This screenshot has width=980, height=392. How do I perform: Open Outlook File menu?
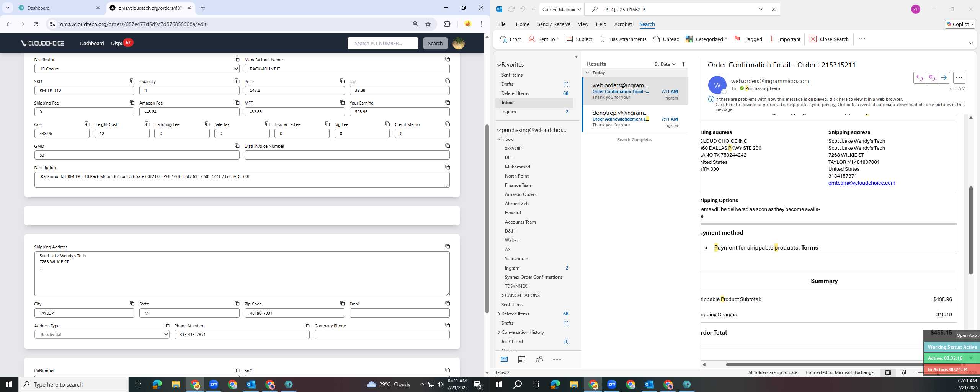tap(502, 24)
